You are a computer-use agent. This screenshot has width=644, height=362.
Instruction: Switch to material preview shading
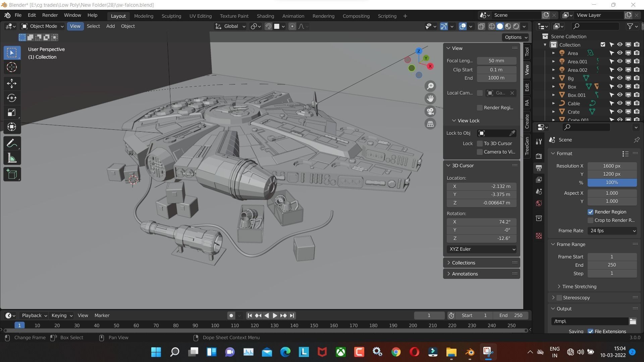point(508,26)
